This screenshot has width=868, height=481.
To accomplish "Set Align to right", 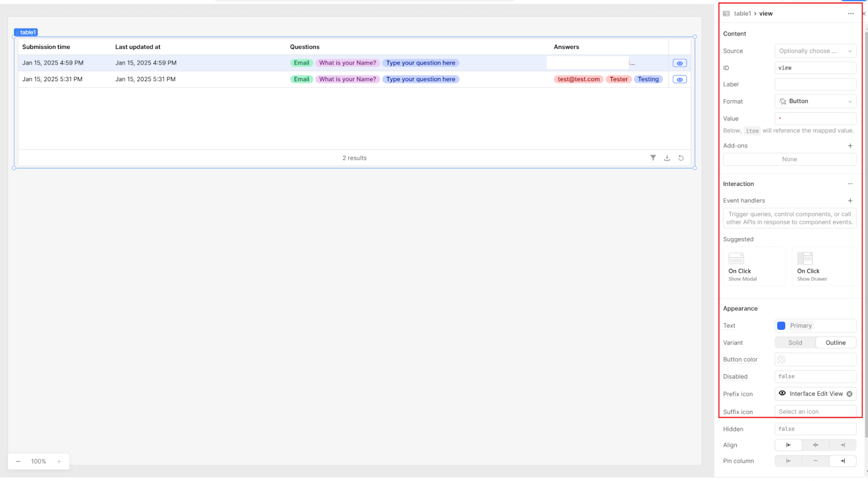I will [x=843, y=445].
